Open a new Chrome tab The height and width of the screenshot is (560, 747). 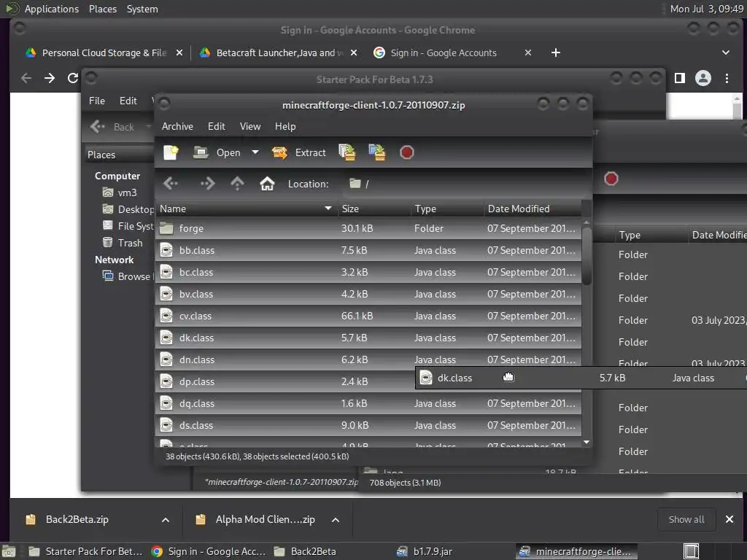coord(555,52)
